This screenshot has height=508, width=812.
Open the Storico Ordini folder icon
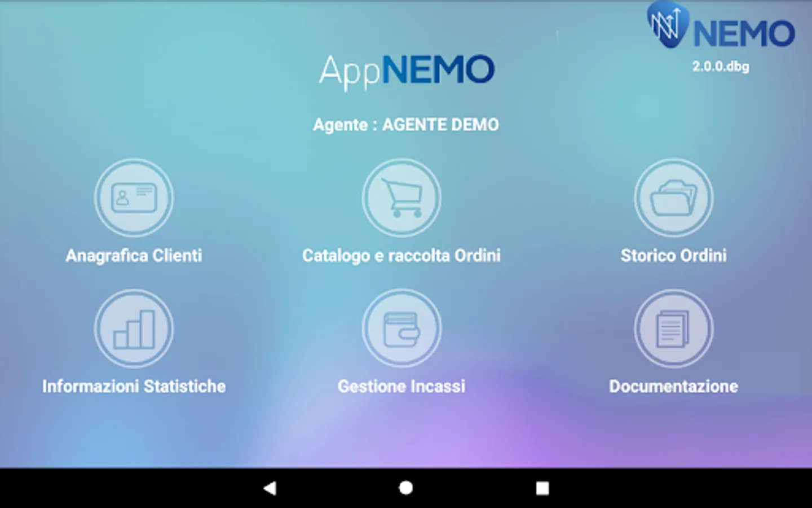[x=673, y=198]
